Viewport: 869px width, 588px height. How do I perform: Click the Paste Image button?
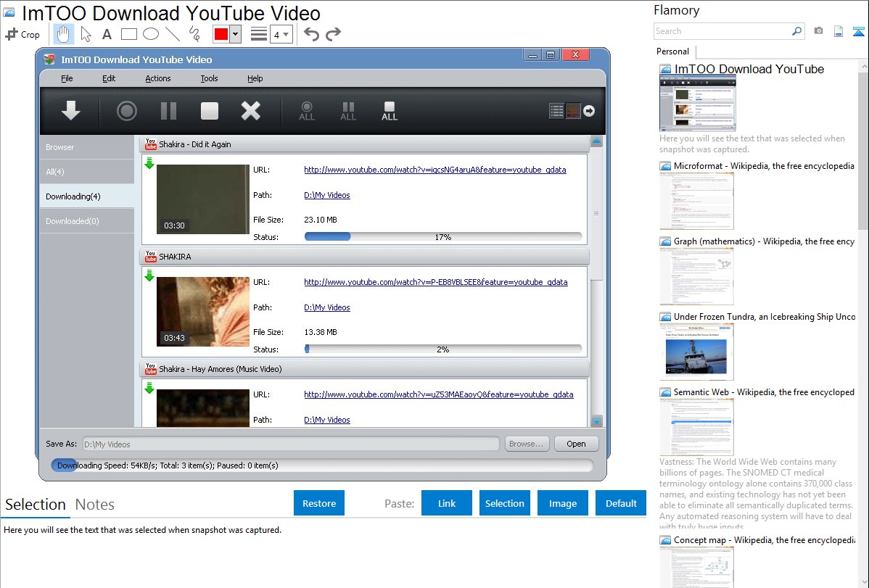563,503
